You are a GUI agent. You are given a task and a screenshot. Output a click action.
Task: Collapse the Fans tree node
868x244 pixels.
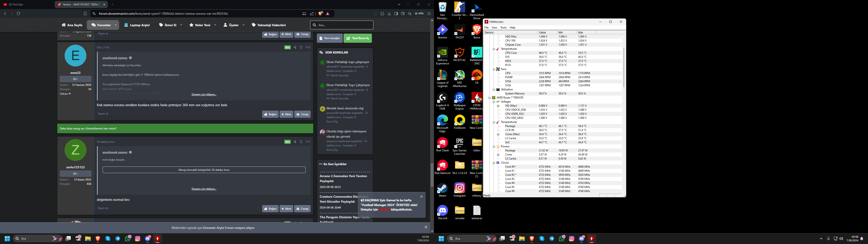494,69
